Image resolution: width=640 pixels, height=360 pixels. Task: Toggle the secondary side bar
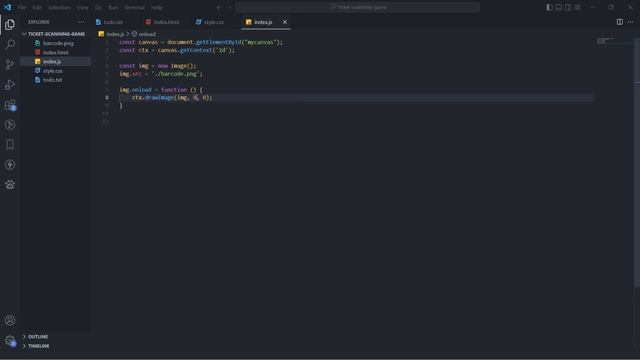[568, 7]
